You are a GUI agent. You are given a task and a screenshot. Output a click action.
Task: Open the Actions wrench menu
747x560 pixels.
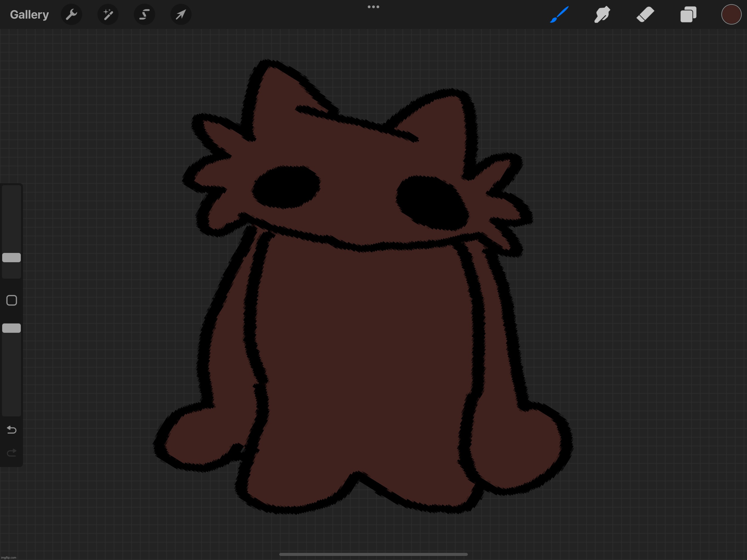click(71, 14)
